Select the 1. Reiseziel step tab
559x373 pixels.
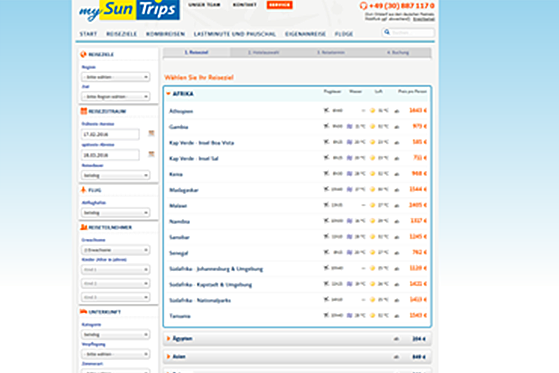pos(196,52)
